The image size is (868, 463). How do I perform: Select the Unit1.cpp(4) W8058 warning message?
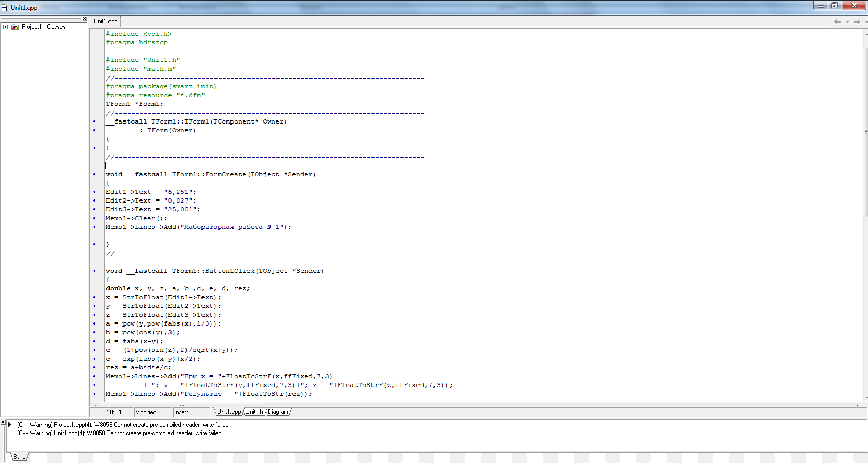tap(119, 433)
